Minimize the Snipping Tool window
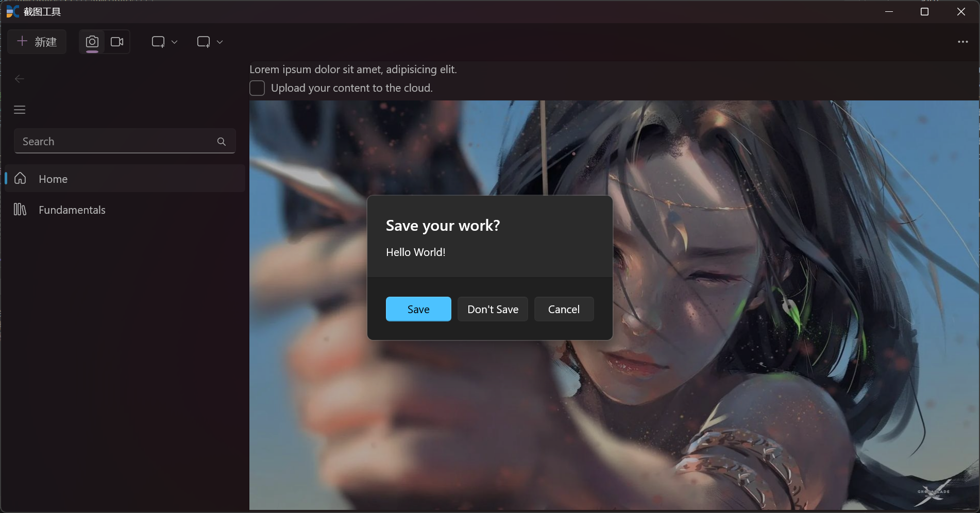The height and width of the screenshot is (513, 980). pos(889,11)
